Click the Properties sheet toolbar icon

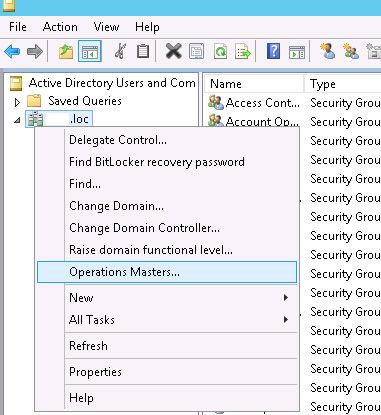point(196,52)
